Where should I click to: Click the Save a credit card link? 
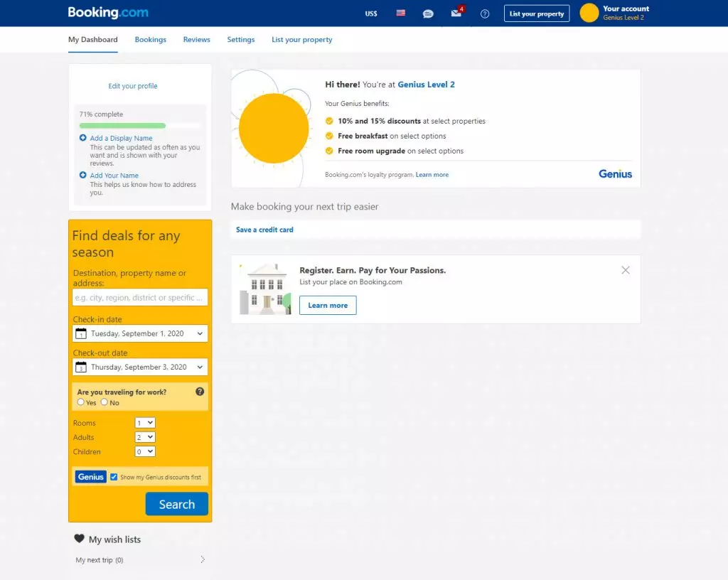[x=264, y=230]
